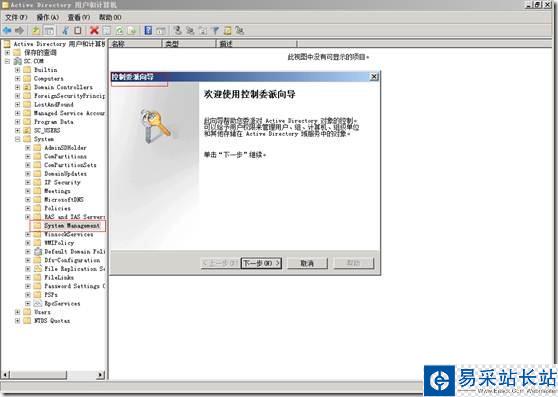The height and width of the screenshot is (397, 558).
Task: Select the ComPartitionSets tree item
Action: click(70, 165)
